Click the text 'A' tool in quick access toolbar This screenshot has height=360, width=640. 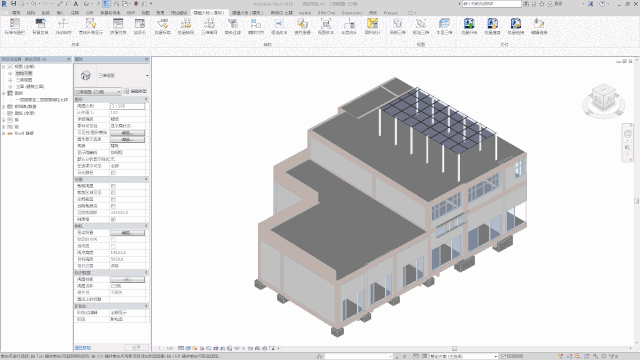point(76,4)
